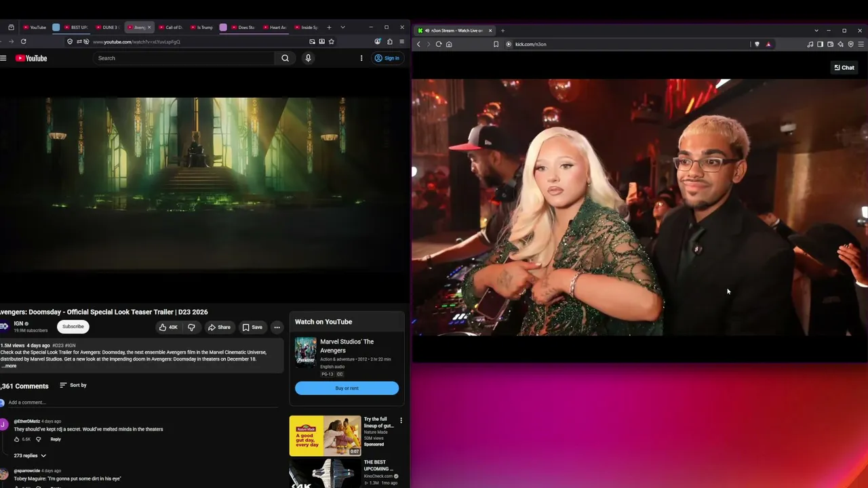Open the VPN shield icon in Kick browser toolbar
Screen dimensions: 868x488
click(x=850, y=44)
